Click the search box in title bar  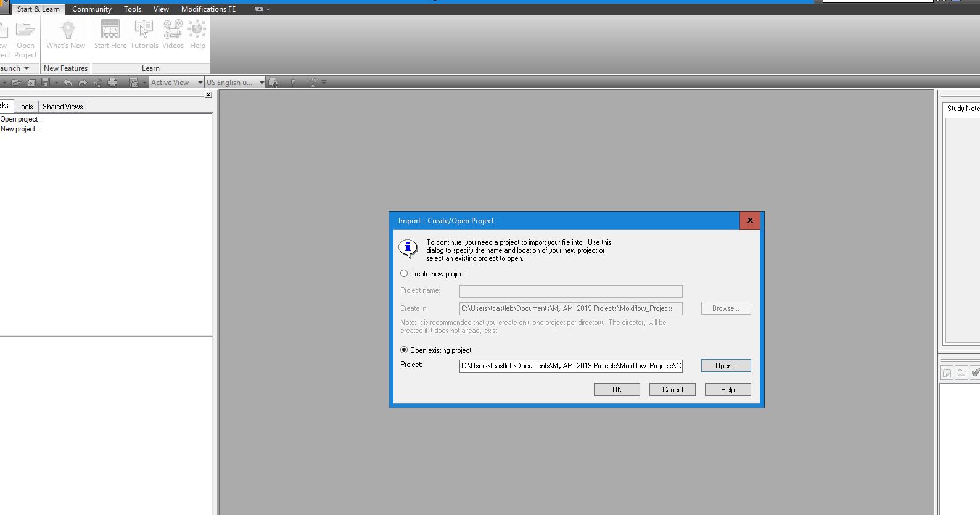click(878, 1)
